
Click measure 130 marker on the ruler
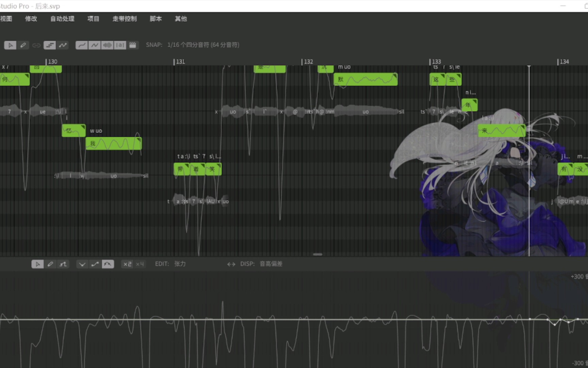coord(52,62)
